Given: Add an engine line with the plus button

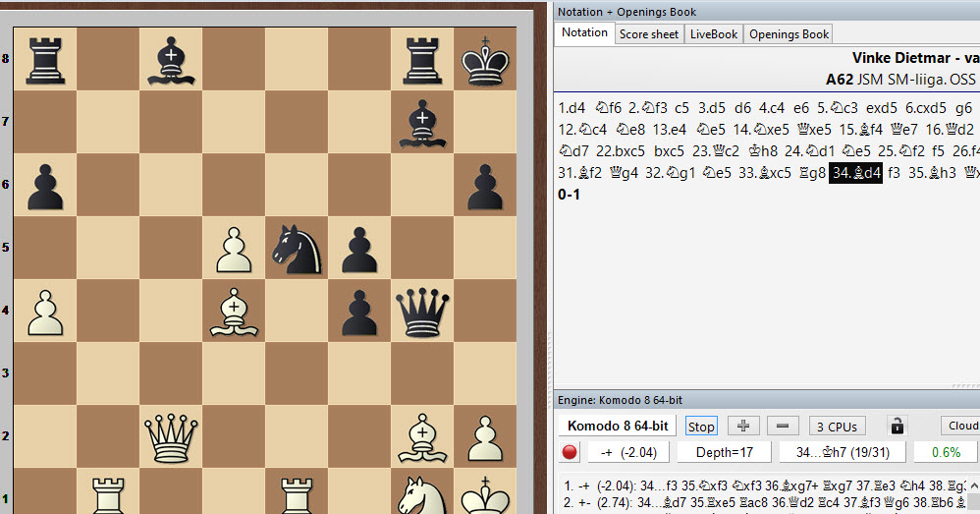Looking at the screenshot, I should (743, 426).
